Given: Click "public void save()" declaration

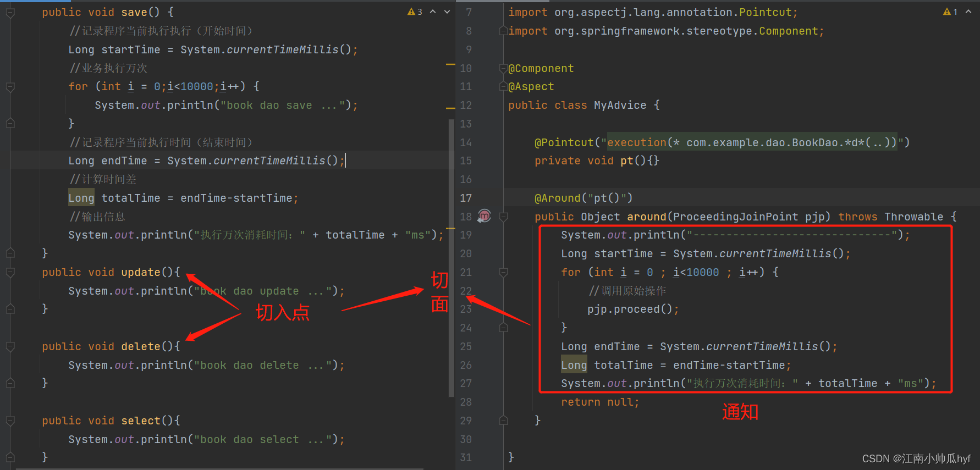Looking at the screenshot, I should [x=108, y=12].
